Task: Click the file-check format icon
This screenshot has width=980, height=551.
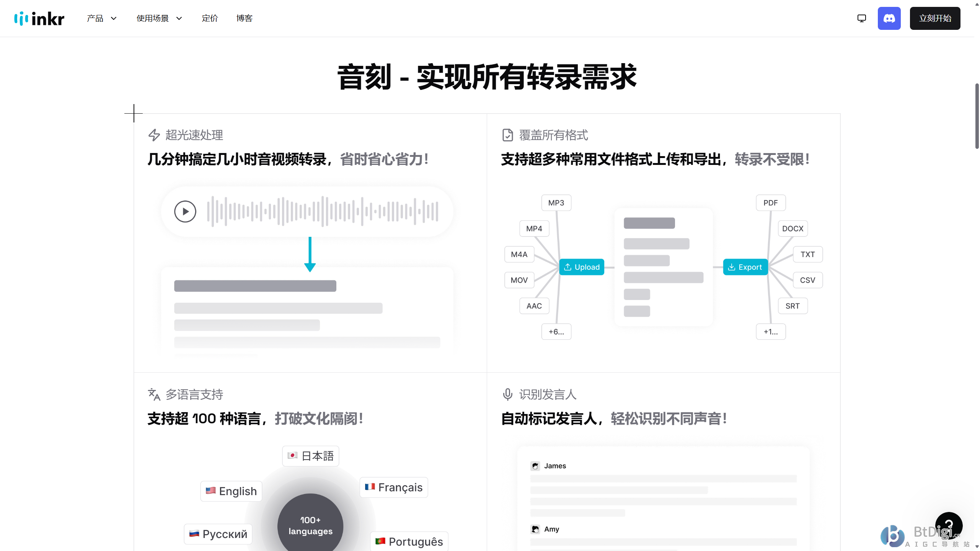Action: [507, 135]
